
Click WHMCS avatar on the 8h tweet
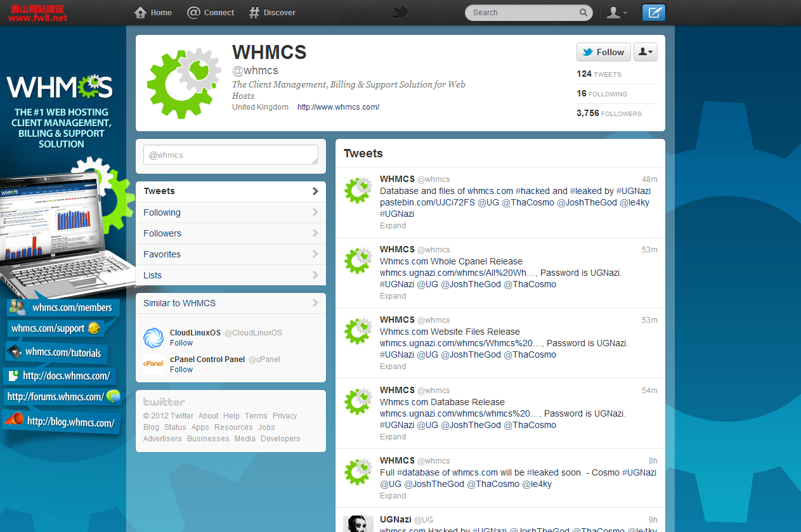pyautogui.click(x=358, y=472)
